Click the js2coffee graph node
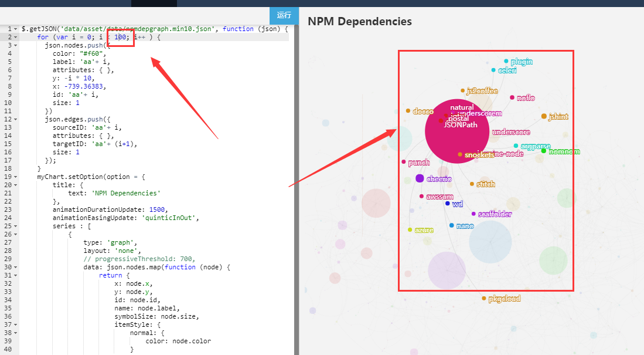This screenshot has width=644, height=355. click(462, 90)
